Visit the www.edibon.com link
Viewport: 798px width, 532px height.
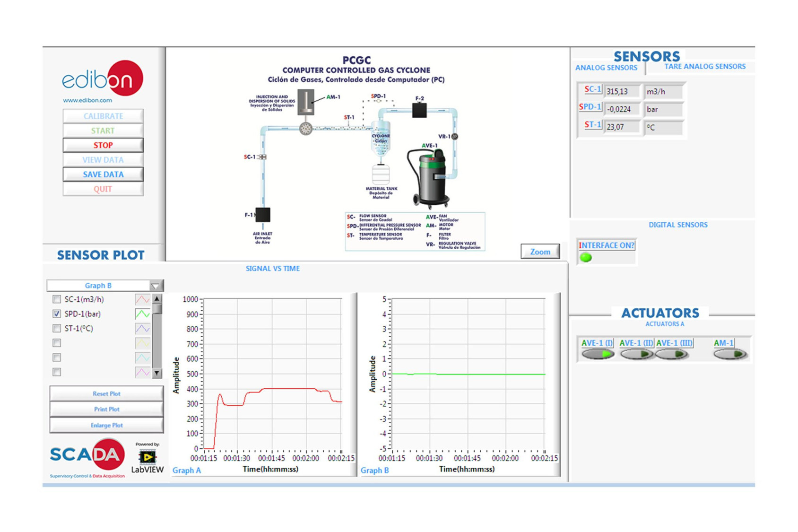tap(87, 100)
